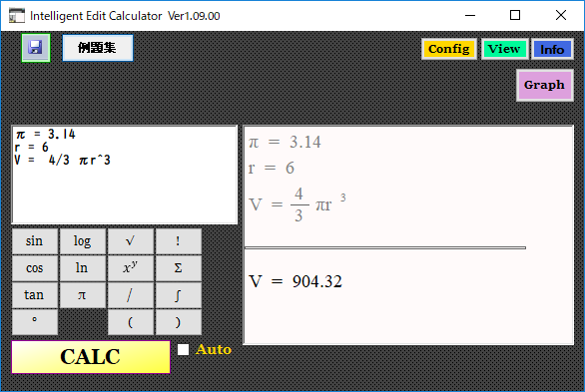Insert the ln function
The width and height of the screenshot is (585, 392).
point(83,268)
